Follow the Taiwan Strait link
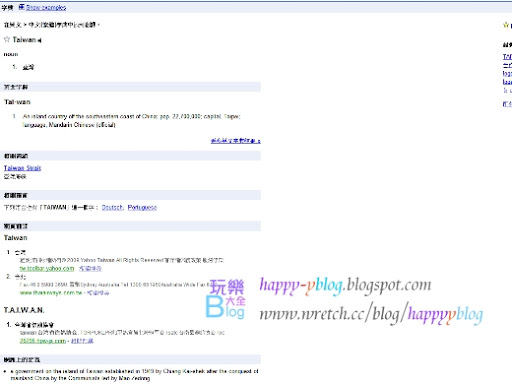Viewport: 512px width, 384px height. click(22, 168)
